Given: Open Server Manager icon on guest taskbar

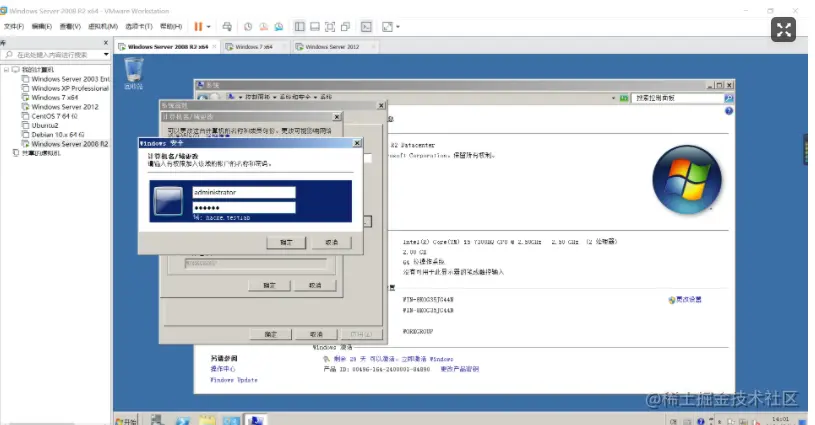Looking at the screenshot, I should click(157, 420).
